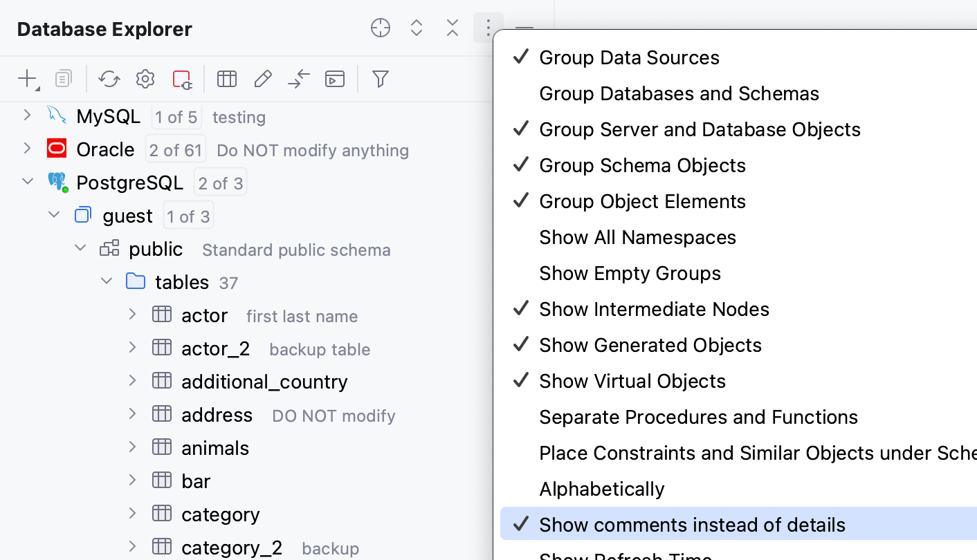Click the Edit Source pencil icon
The image size is (977, 560).
tap(263, 79)
